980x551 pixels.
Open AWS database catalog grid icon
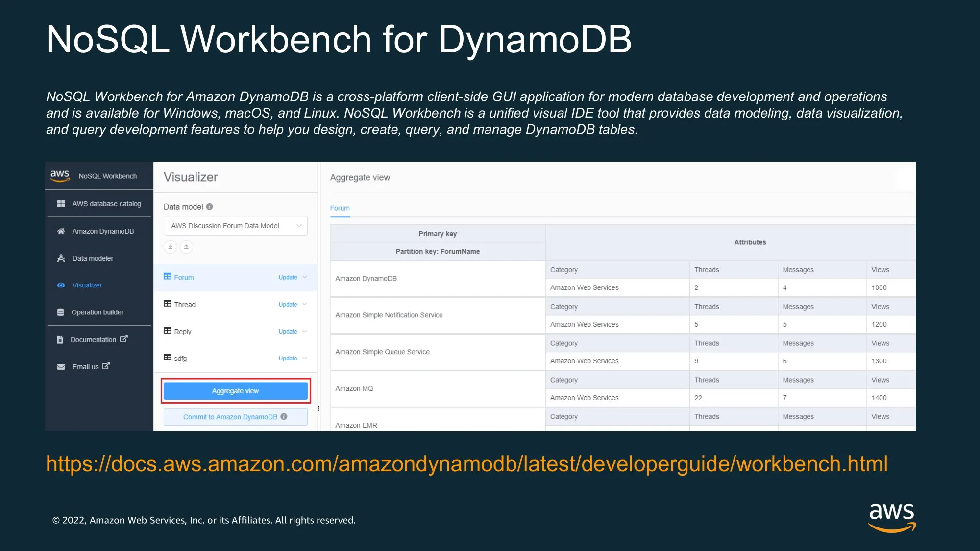(61, 204)
